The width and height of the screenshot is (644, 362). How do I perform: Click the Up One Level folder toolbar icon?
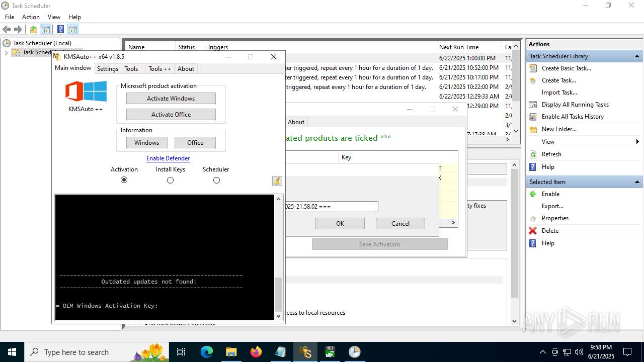point(34,30)
